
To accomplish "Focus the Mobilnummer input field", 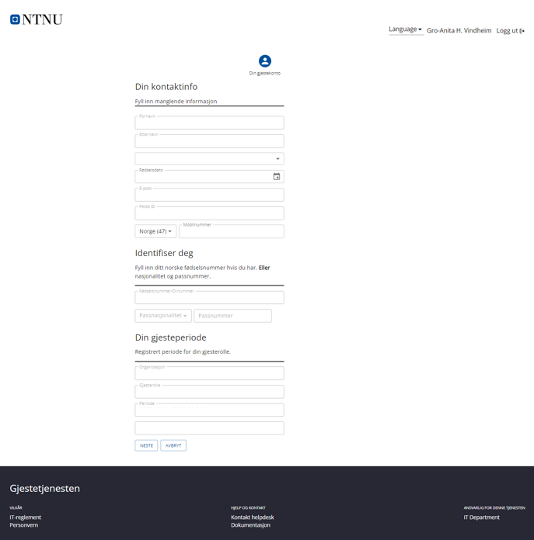I will pyautogui.click(x=232, y=231).
